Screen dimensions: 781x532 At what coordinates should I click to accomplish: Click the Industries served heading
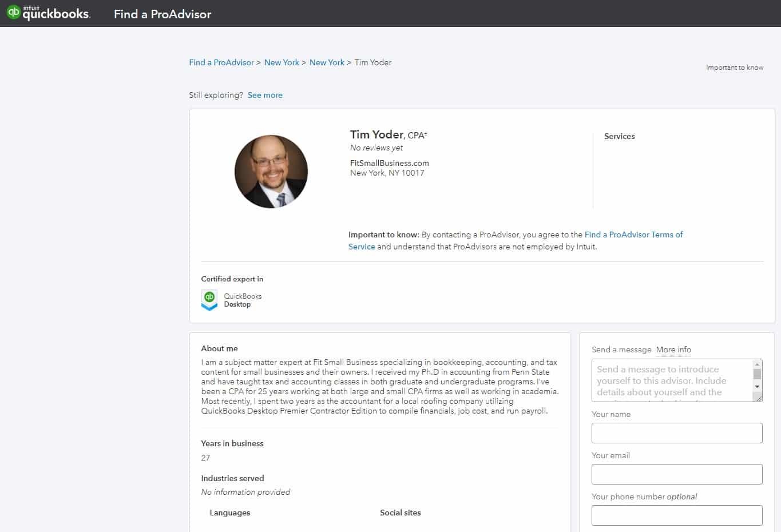pyautogui.click(x=232, y=478)
